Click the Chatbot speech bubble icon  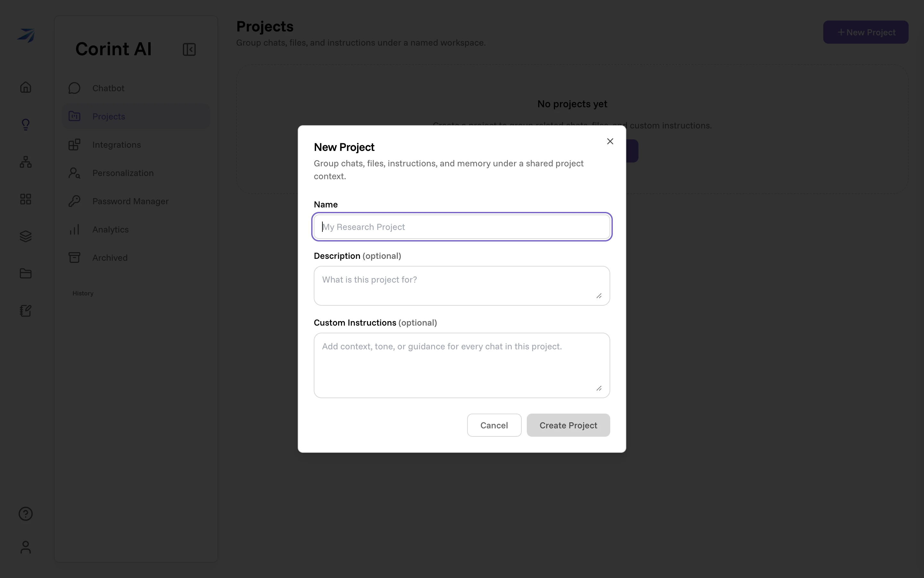click(74, 88)
